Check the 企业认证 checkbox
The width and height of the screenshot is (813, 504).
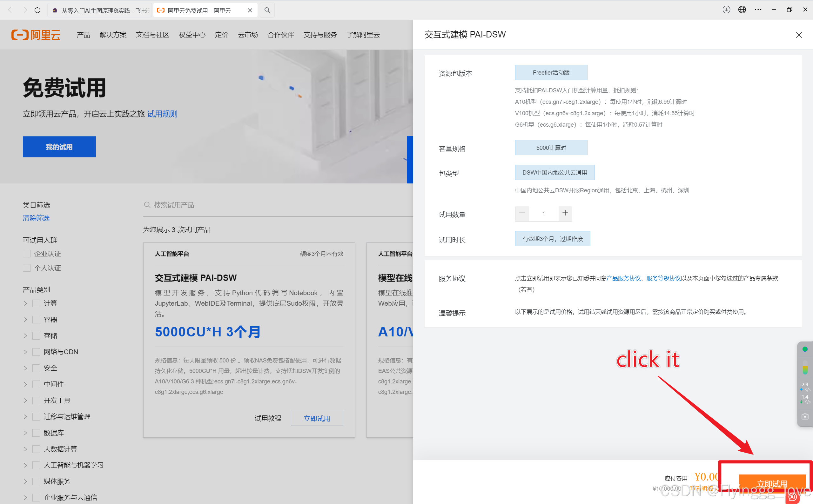click(27, 254)
